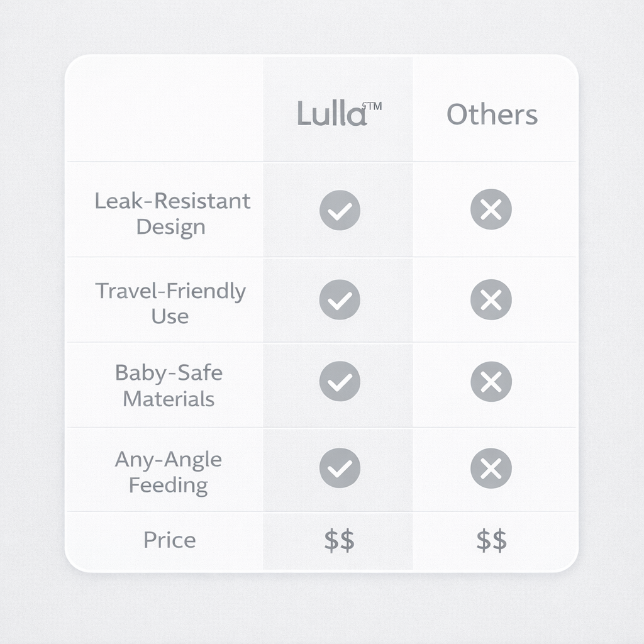
Task: Select the Others column header
Action: 492,115
